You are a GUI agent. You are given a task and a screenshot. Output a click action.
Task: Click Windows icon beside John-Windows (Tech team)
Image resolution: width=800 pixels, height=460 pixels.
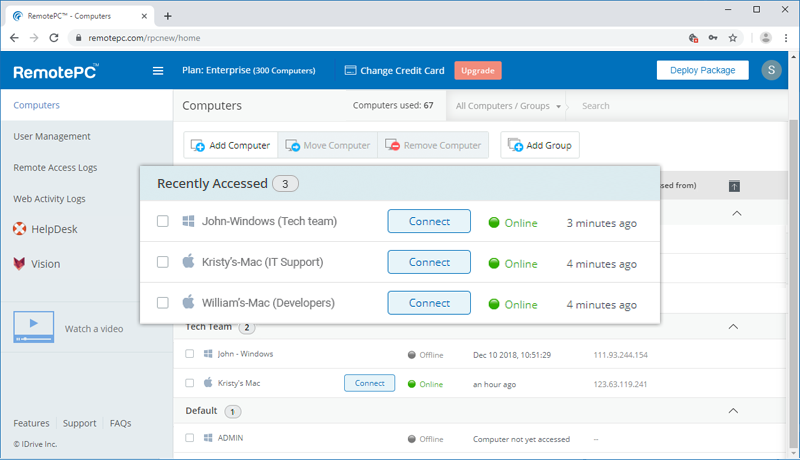point(188,221)
